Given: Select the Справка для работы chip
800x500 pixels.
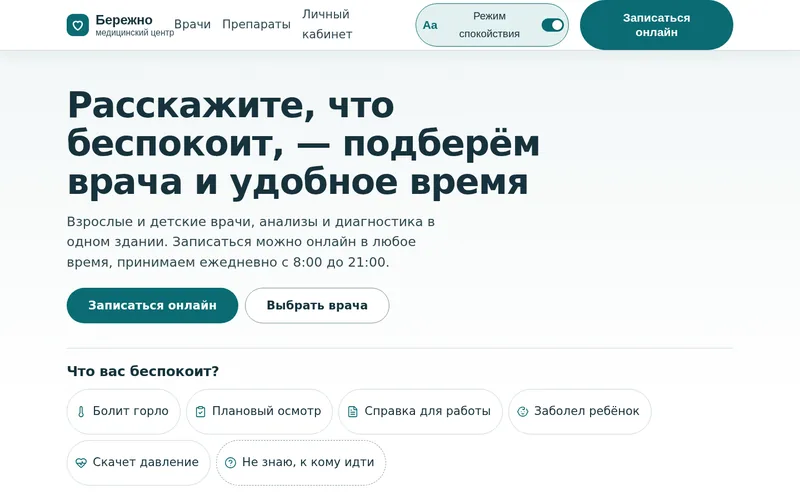Looking at the screenshot, I should pyautogui.click(x=420, y=412).
